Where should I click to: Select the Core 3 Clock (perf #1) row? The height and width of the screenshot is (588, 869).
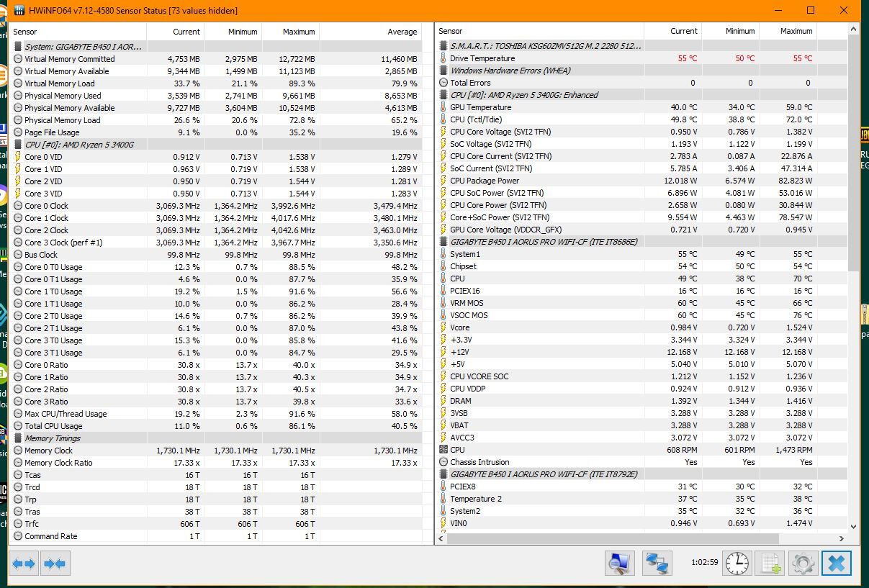(215, 243)
